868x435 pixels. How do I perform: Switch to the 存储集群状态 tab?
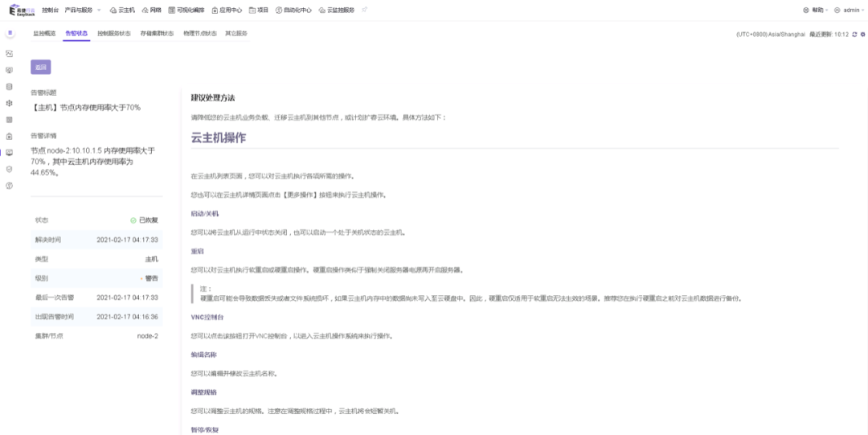(158, 33)
